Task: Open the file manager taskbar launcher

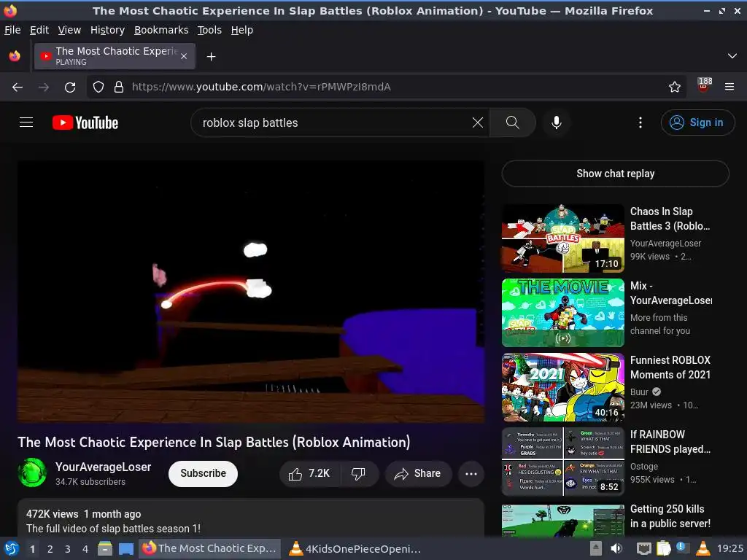Action: click(x=105, y=548)
